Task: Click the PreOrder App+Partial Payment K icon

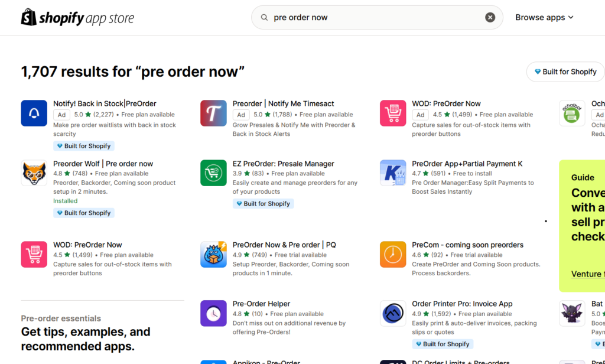Action: coord(393,173)
